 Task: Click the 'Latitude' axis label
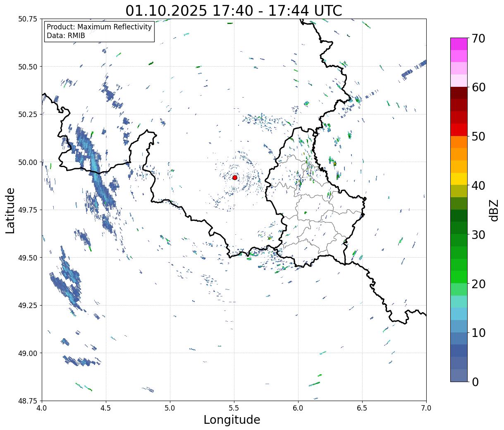[10, 210]
